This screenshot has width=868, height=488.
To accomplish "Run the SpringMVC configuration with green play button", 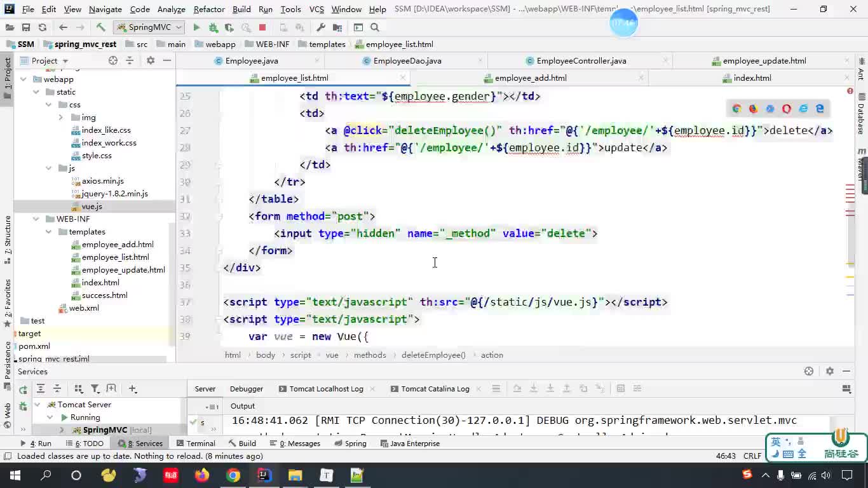I will [196, 27].
